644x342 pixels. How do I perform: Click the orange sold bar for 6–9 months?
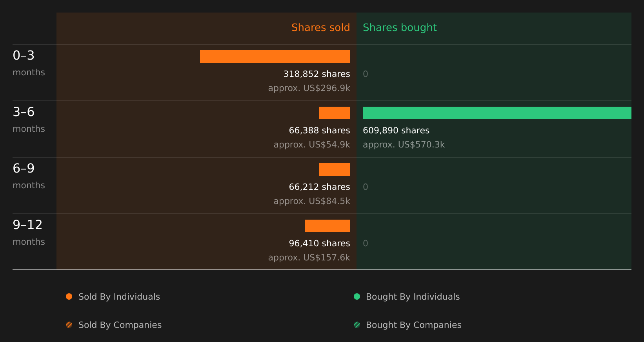point(335,169)
